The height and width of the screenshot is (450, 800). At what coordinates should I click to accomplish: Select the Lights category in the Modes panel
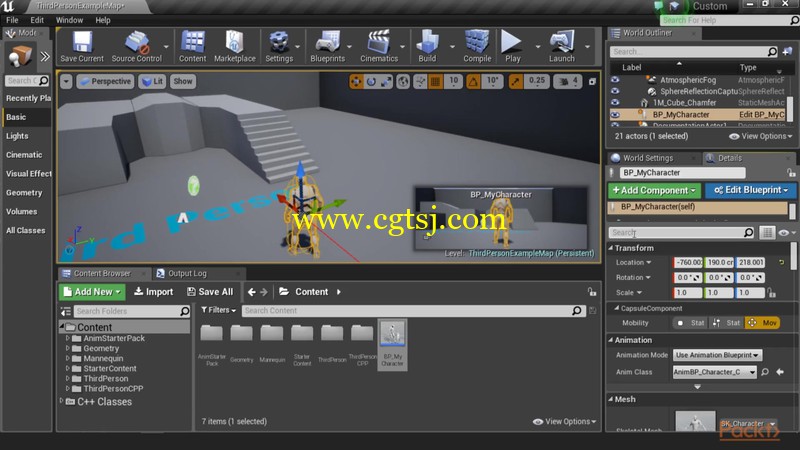tap(17, 136)
